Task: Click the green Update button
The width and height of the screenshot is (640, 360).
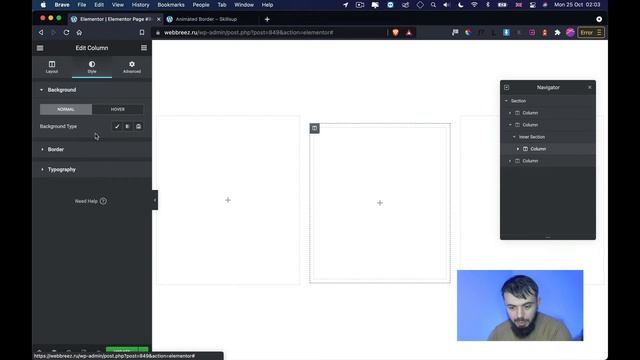Action: pyautogui.click(x=122, y=350)
